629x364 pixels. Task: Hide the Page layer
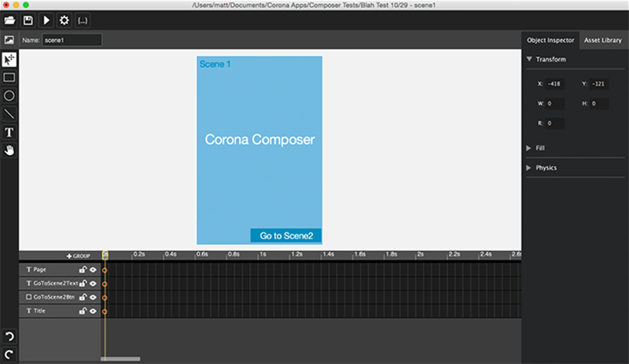pos(93,270)
